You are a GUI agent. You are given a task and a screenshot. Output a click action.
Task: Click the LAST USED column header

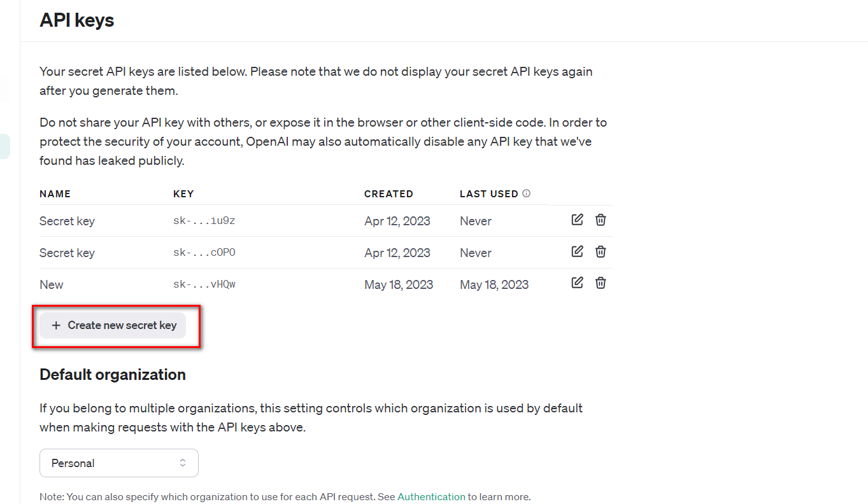tap(488, 194)
